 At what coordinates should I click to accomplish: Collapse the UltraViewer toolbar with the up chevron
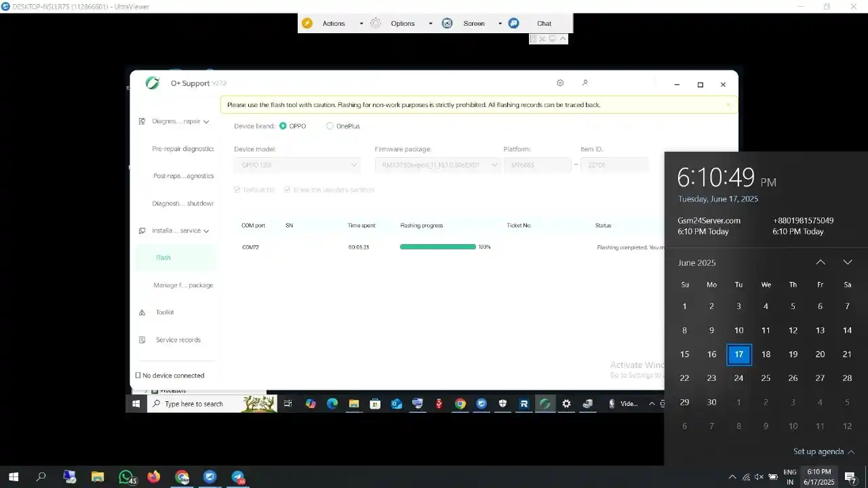pyautogui.click(x=563, y=39)
